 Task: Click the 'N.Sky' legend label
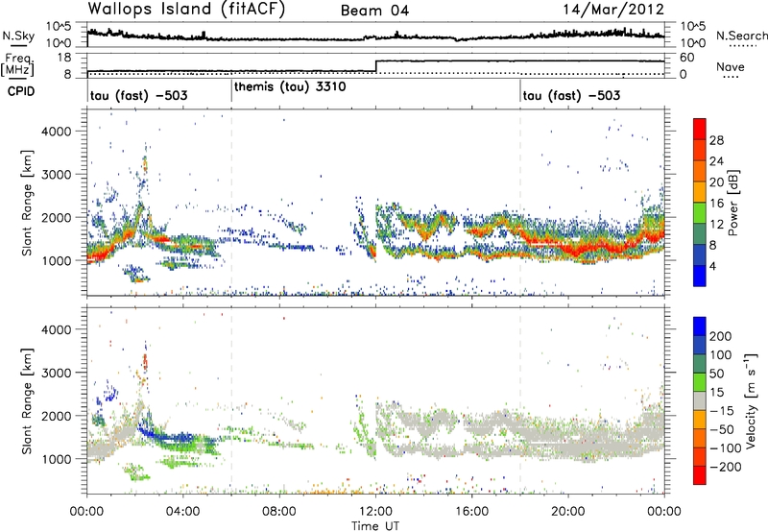(18, 36)
